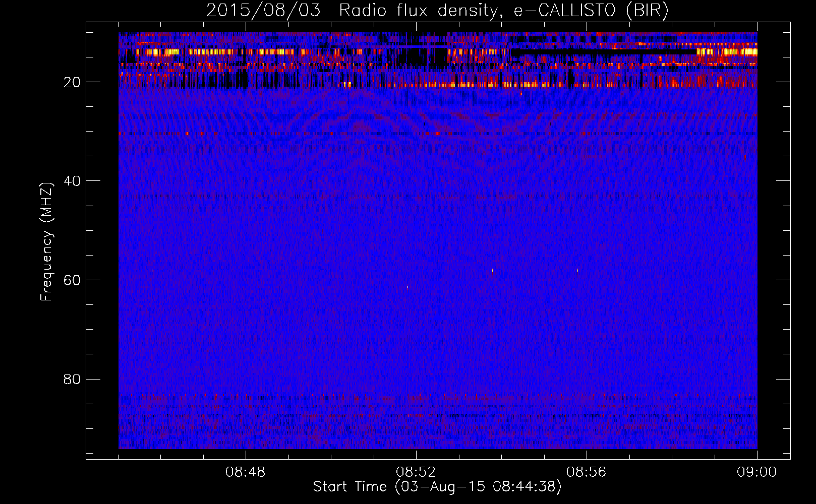
Task: Click the 40 MHz frequency tick label
Action: pyautogui.click(x=73, y=181)
